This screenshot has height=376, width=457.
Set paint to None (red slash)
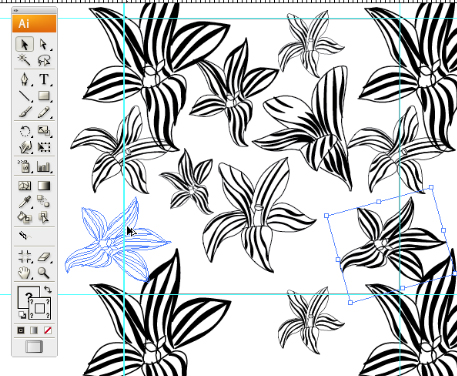48,330
